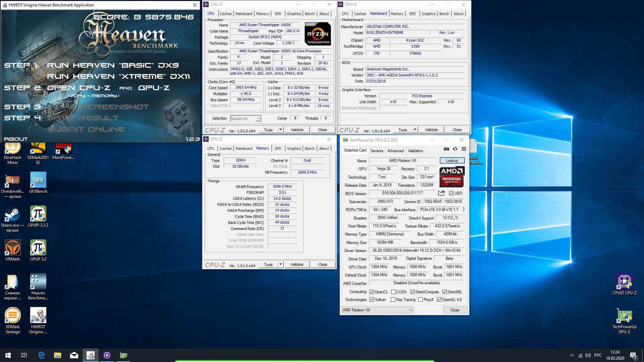Open TechPowerUp GPU-Z desktop shortcut
The height and width of the screenshot is (362, 644).
coord(624,321)
